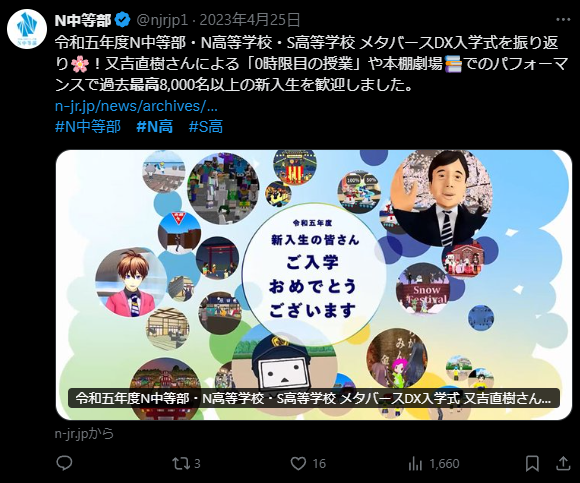Bookmark this post
This screenshot has width=580, height=483.
(x=532, y=463)
